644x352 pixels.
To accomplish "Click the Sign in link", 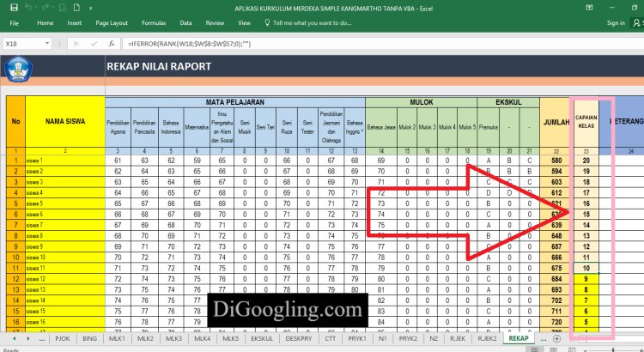I will (592, 23).
